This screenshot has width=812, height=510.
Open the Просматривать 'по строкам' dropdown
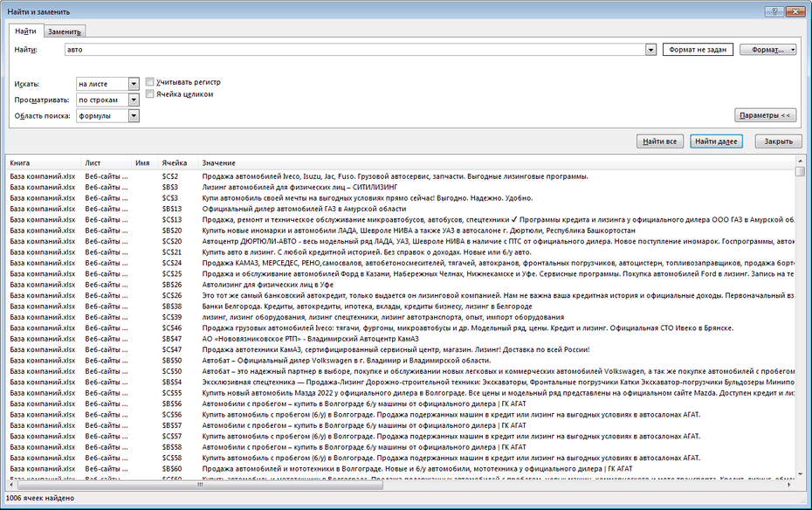click(134, 100)
